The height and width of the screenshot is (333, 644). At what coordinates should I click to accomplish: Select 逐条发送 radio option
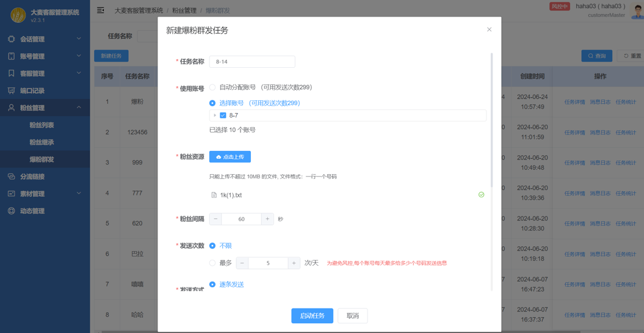point(212,284)
